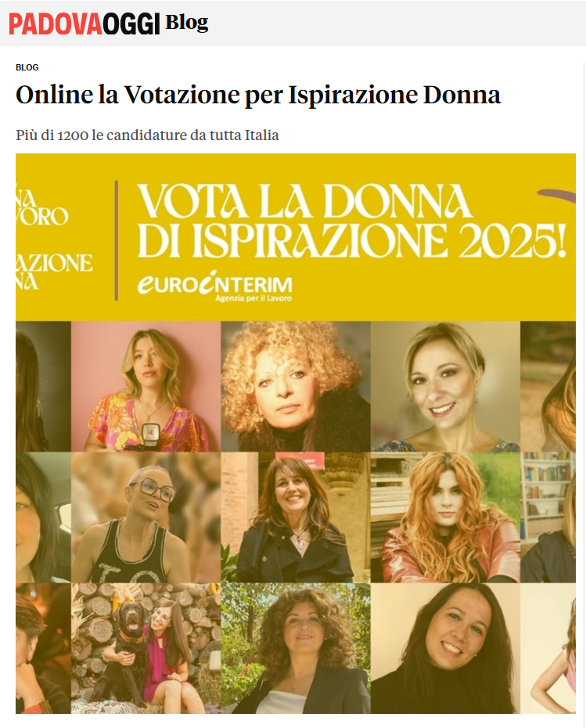The height and width of the screenshot is (728, 586).
Task: Select photo of woman with long red hair
Action: coord(445,517)
